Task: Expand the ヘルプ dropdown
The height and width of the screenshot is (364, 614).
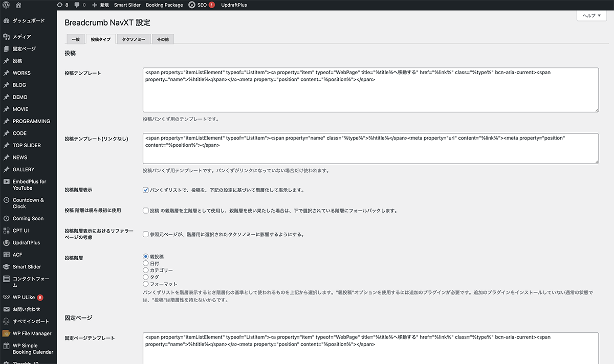Action: tap(591, 16)
